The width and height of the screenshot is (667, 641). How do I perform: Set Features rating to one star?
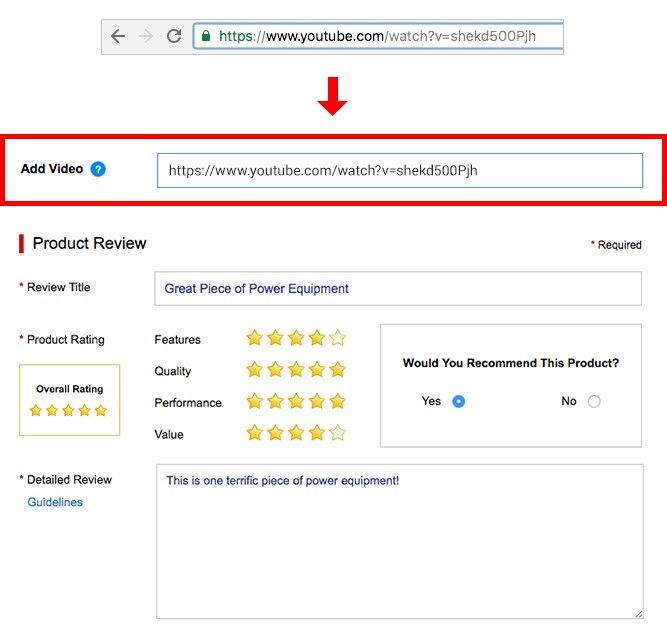[x=254, y=338]
